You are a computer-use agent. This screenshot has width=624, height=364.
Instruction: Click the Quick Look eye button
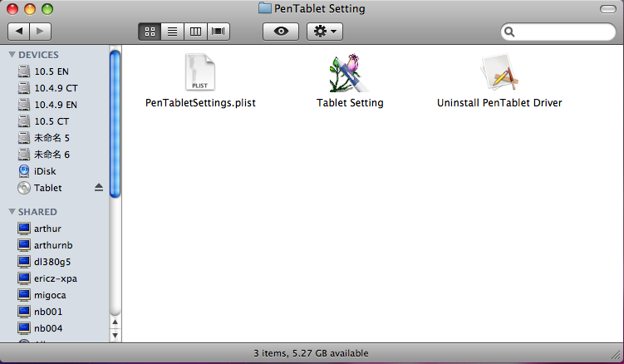click(281, 32)
